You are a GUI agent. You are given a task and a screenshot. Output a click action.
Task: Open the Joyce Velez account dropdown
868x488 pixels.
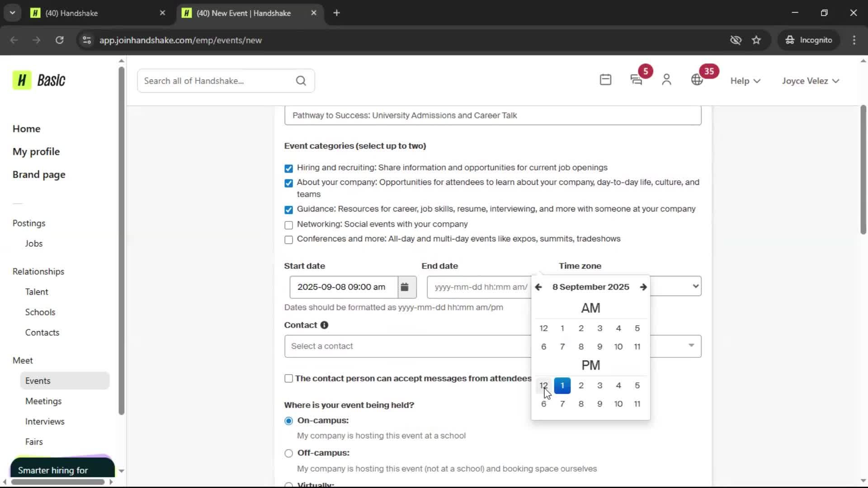pyautogui.click(x=811, y=81)
